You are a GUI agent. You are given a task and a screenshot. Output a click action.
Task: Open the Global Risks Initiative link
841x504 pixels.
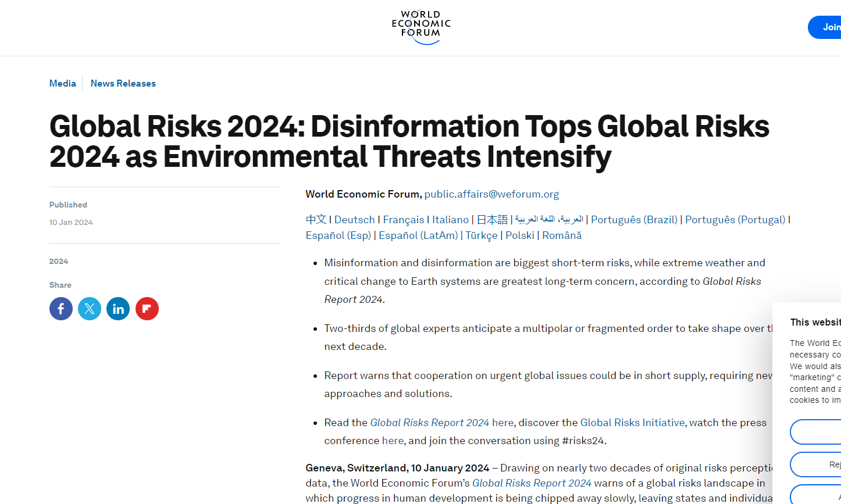(x=632, y=423)
